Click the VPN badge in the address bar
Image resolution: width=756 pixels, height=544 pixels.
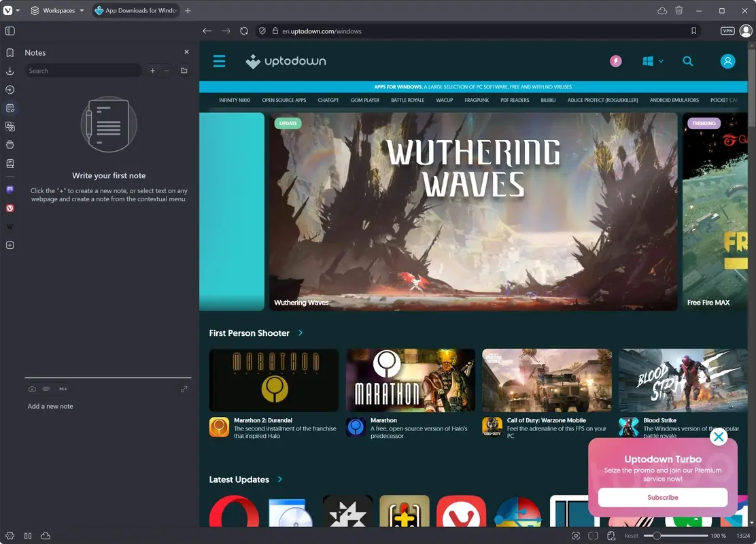tap(727, 31)
